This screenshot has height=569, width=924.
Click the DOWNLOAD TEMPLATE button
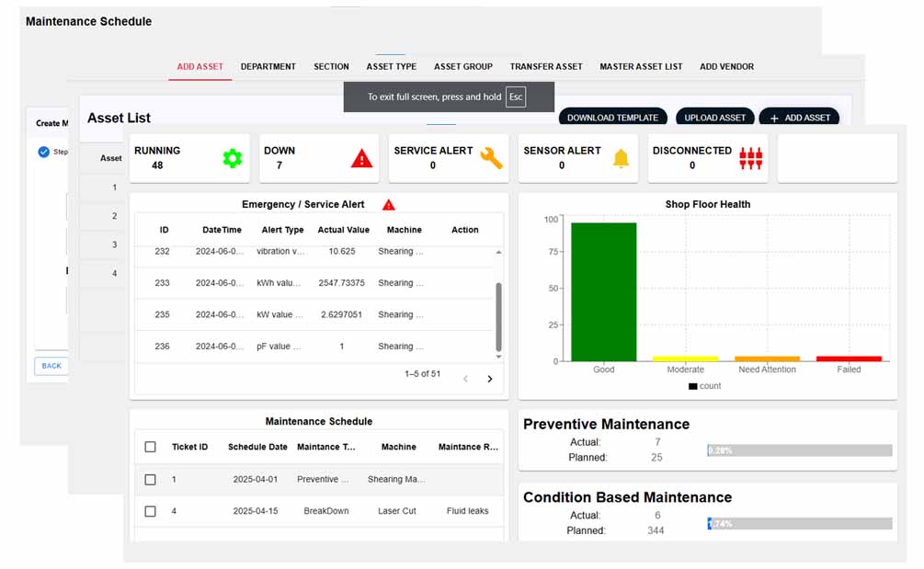(612, 117)
